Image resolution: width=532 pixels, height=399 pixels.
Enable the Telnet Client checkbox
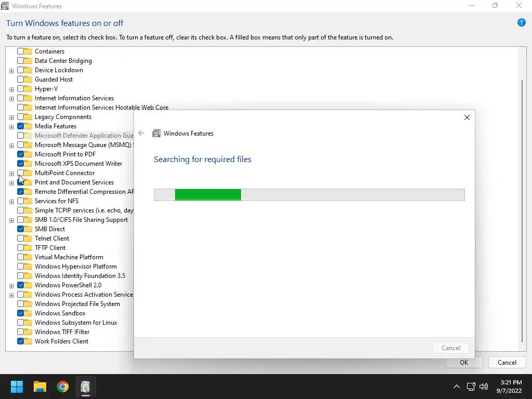[x=20, y=238]
